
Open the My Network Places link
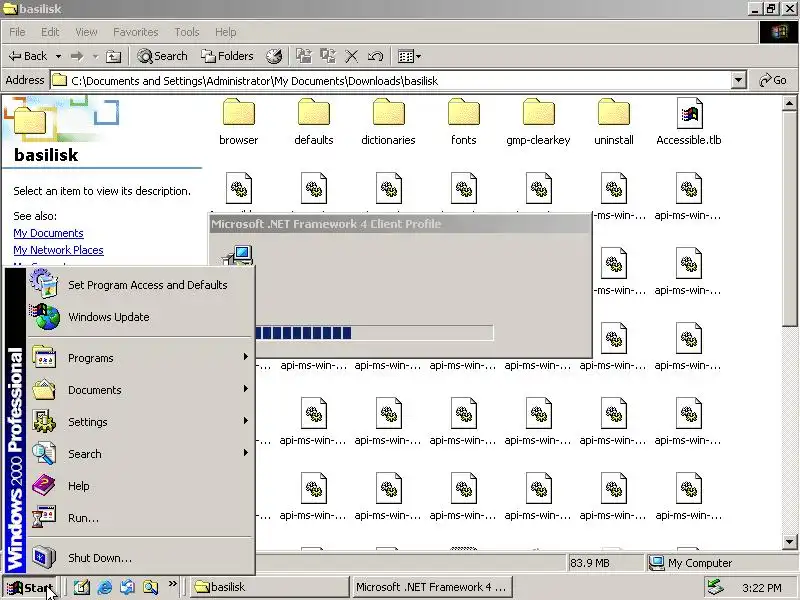[58, 250]
